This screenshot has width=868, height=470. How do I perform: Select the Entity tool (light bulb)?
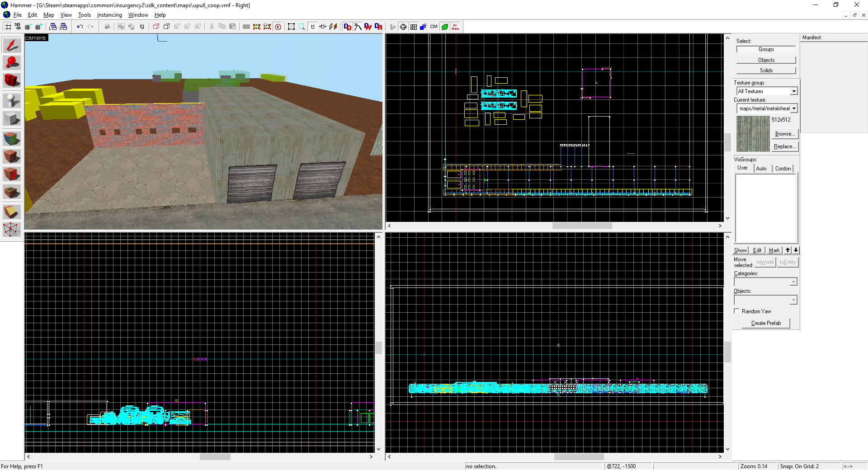click(12, 100)
